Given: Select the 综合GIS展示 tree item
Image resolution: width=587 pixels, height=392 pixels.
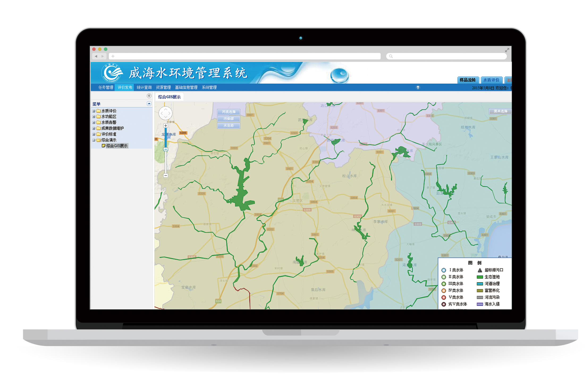Looking at the screenshot, I should point(117,146).
